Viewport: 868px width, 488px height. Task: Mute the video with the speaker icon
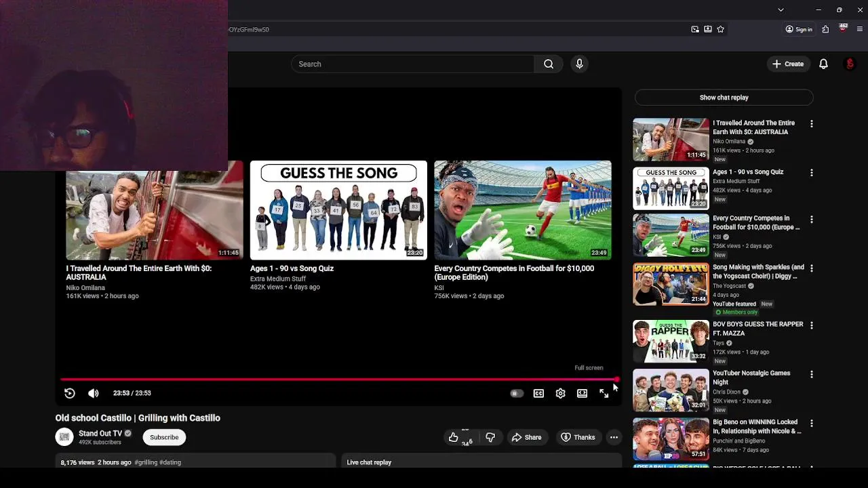pos(94,393)
